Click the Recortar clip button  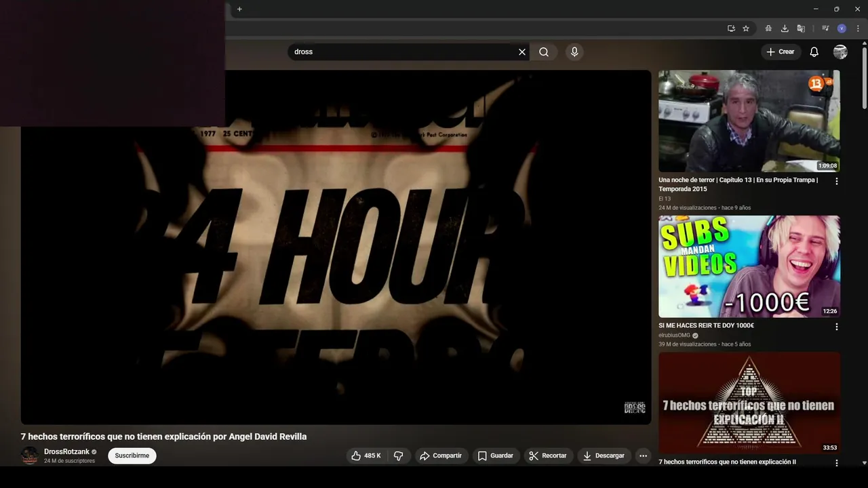tap(548, 456)
